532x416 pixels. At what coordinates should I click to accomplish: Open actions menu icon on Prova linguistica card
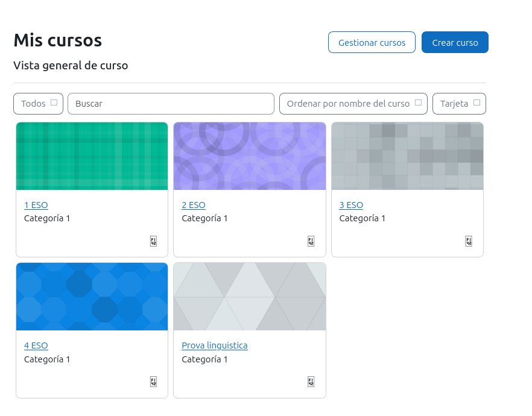click(x=311, y=382)
